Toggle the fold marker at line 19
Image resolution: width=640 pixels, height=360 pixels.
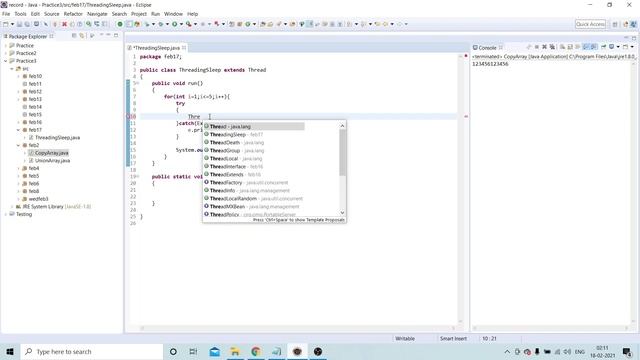tap(138, 176)
